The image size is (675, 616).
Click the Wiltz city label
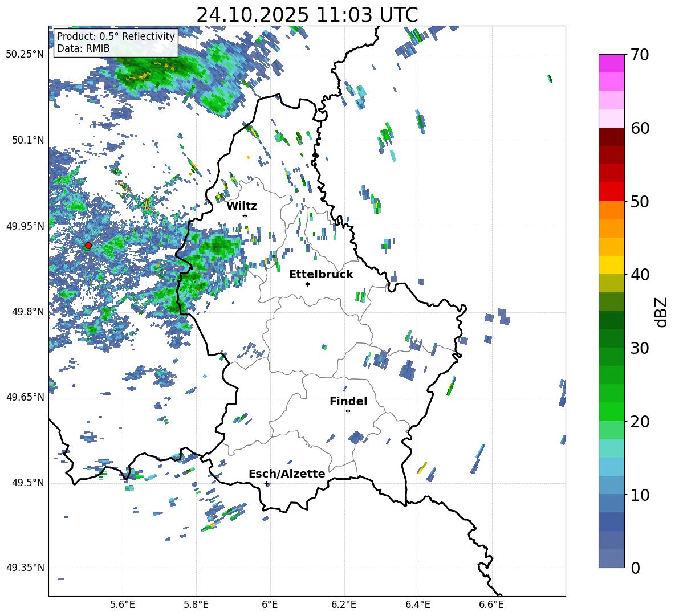(242, 206)
